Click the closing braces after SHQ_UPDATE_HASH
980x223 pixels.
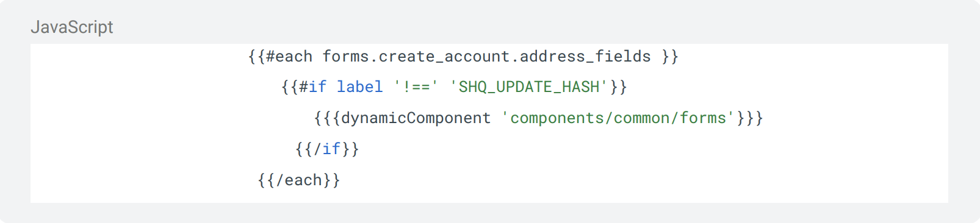pos(618,87)
